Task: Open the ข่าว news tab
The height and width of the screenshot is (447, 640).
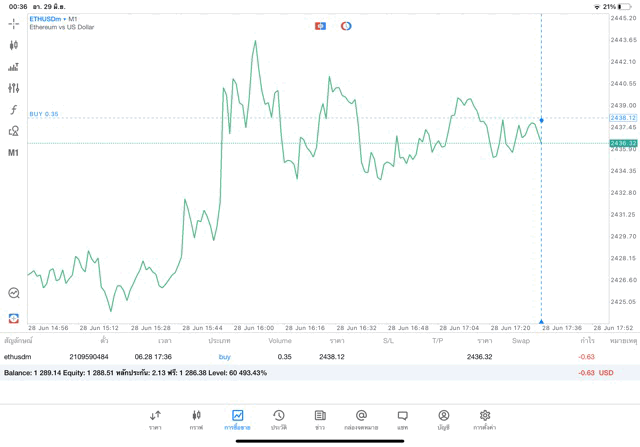Action: point(319,419)
